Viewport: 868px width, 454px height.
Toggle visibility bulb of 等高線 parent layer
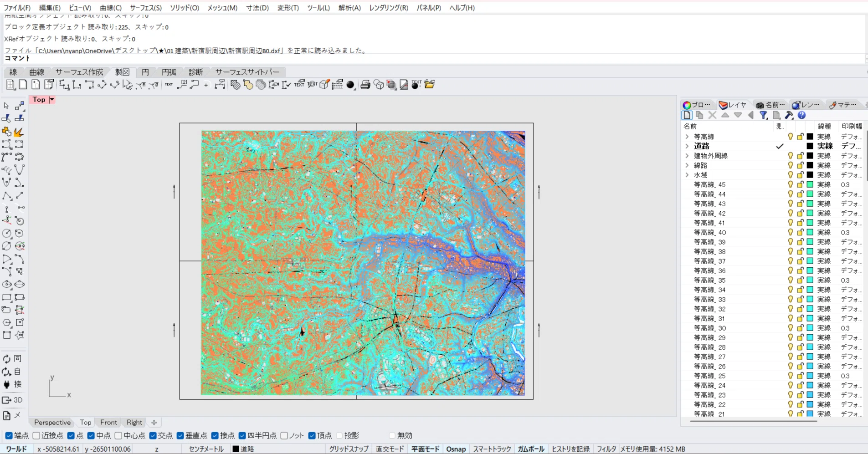[791, 136]
